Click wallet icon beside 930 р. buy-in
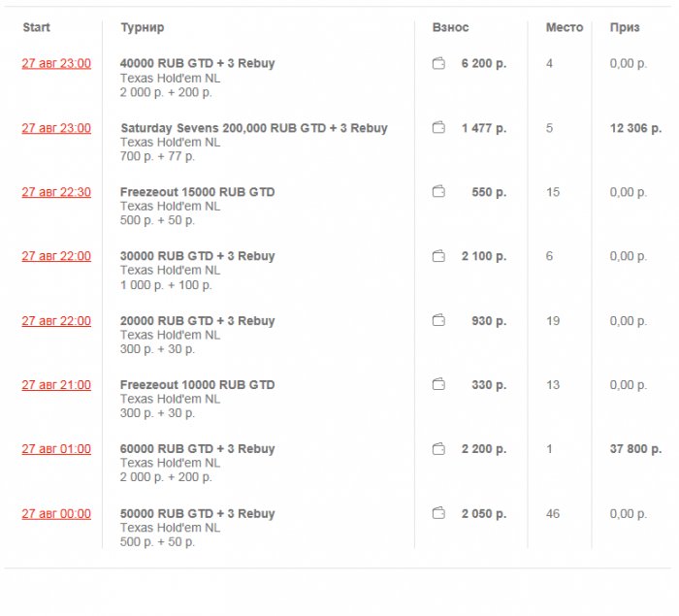679x616 pixels. pyautogui.click(x=438, y=320)
